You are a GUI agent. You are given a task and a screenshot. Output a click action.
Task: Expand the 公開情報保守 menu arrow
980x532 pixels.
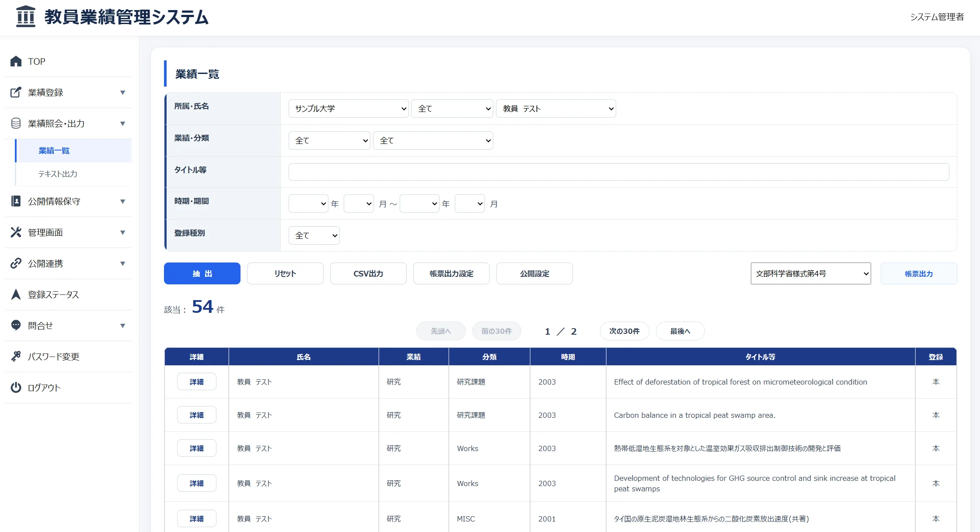tap(123, 202)
